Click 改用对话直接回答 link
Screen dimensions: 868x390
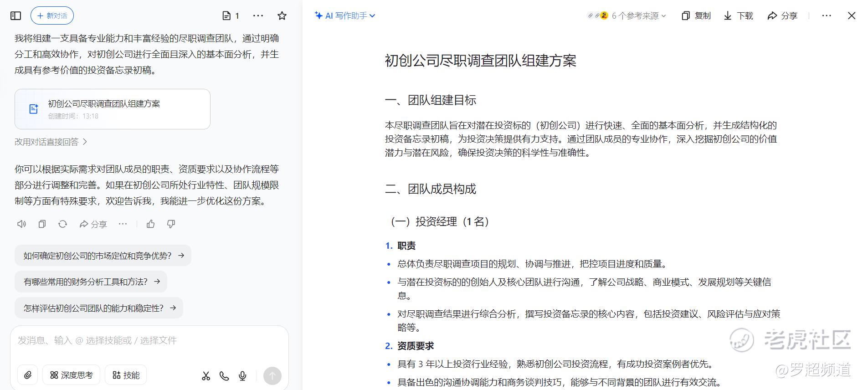coord(51,142)
